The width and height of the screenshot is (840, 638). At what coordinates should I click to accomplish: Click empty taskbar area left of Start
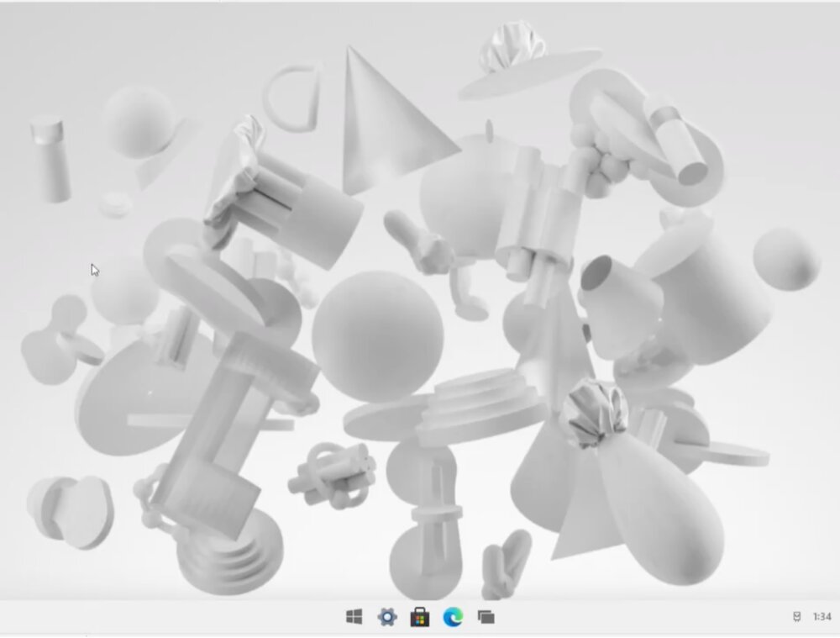[168, 618]
